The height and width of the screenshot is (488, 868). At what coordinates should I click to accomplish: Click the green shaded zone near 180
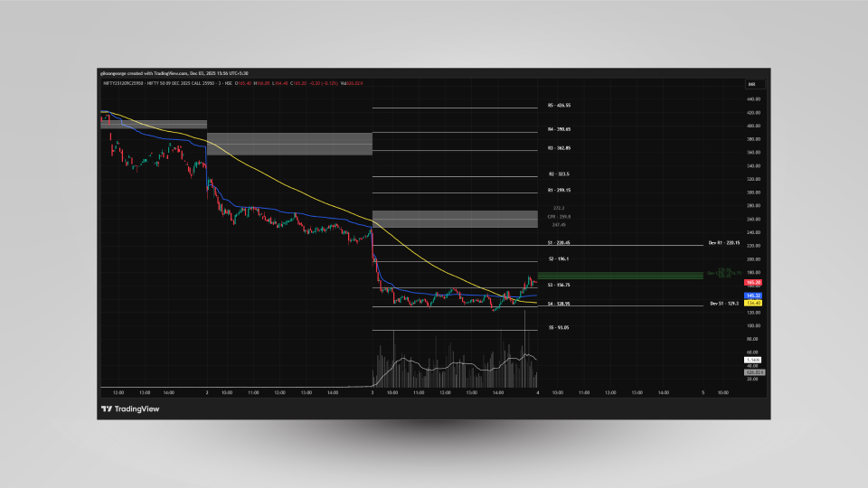click(619, 275)
